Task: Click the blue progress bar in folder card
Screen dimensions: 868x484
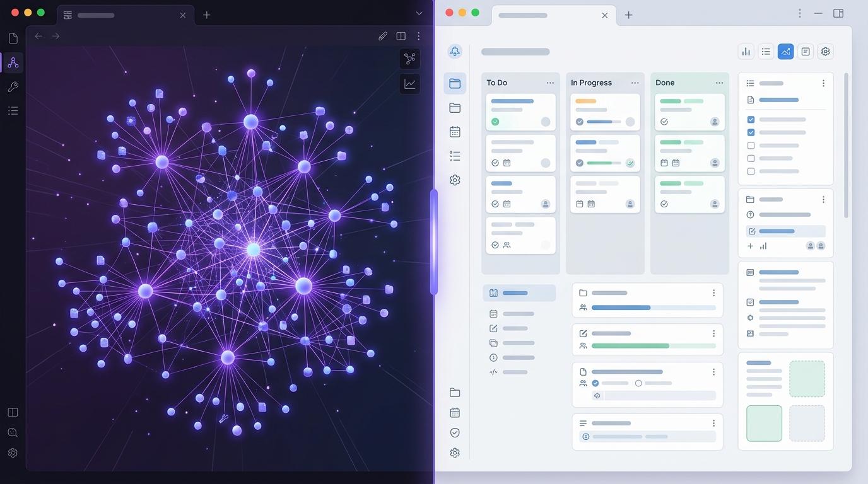Action: point(654,308)
